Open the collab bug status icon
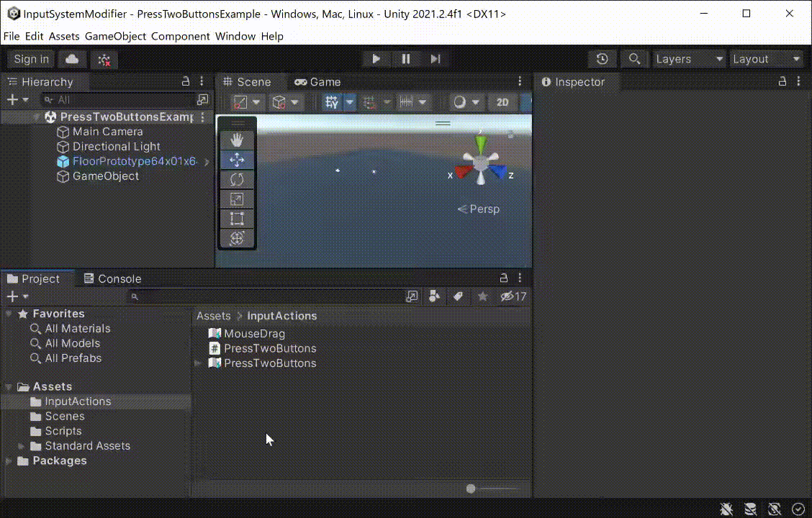The width and height of the screenshot is (812, 518). pyautogui.click(x=104, y=60)
